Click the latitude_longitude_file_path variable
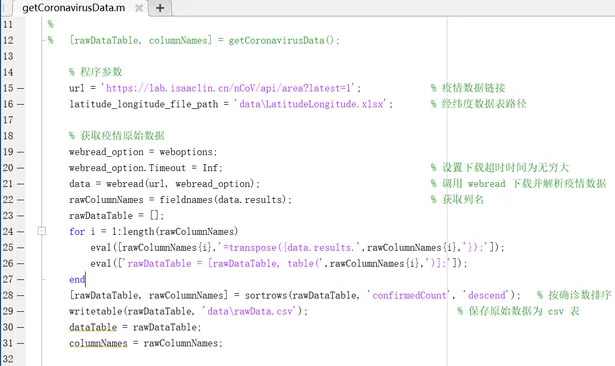This screenshot has width=615, height=366. (144, 104)
